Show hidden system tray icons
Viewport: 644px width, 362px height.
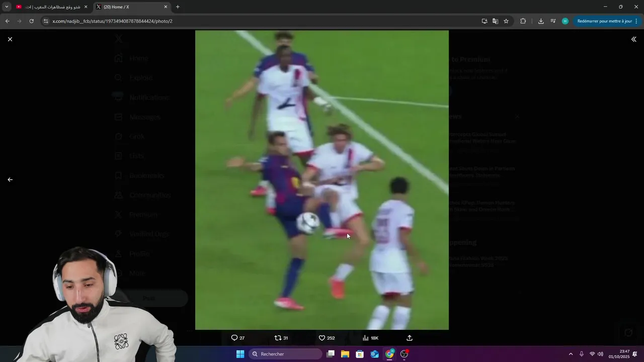(x=571, y=354)
